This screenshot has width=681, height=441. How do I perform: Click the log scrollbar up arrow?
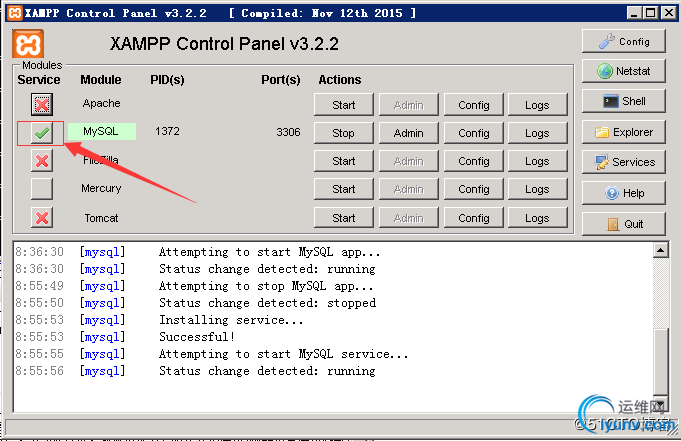click(661, 250)
